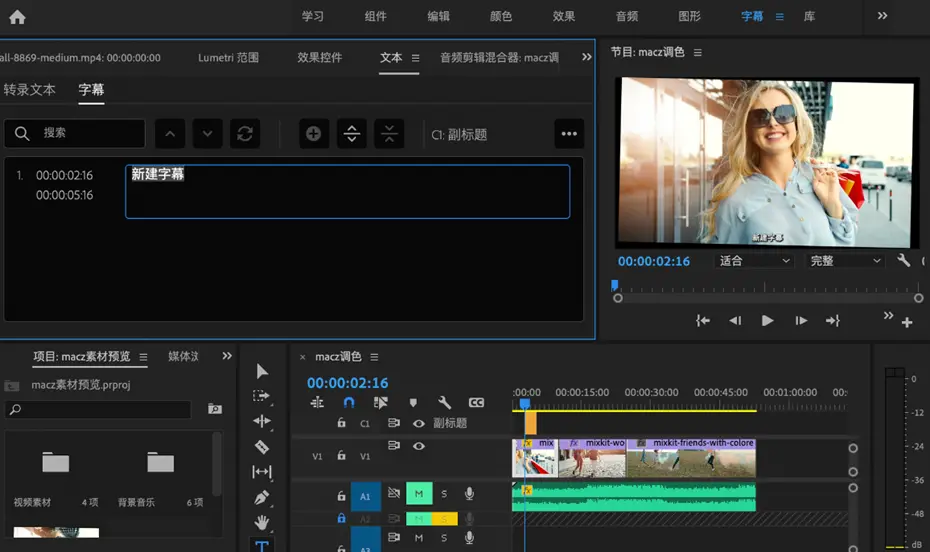Split the caption segment
This screenshot has height=552, width=930.
[x=352, y=134]
